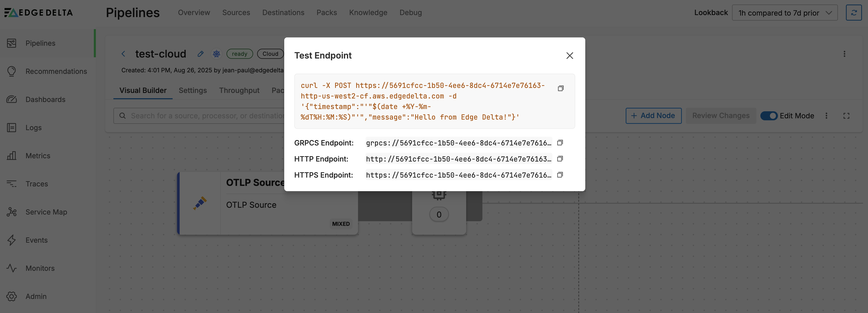Screen dimensions: 868x313
Task: Open the Lookback time range dropdown
Action: (784, 13)
